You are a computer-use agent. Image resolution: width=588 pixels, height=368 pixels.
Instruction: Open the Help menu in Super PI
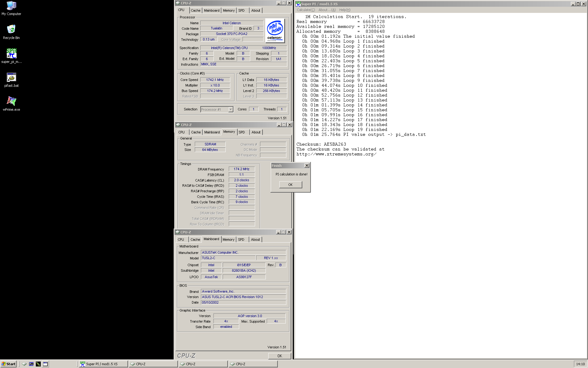[345, 10]
